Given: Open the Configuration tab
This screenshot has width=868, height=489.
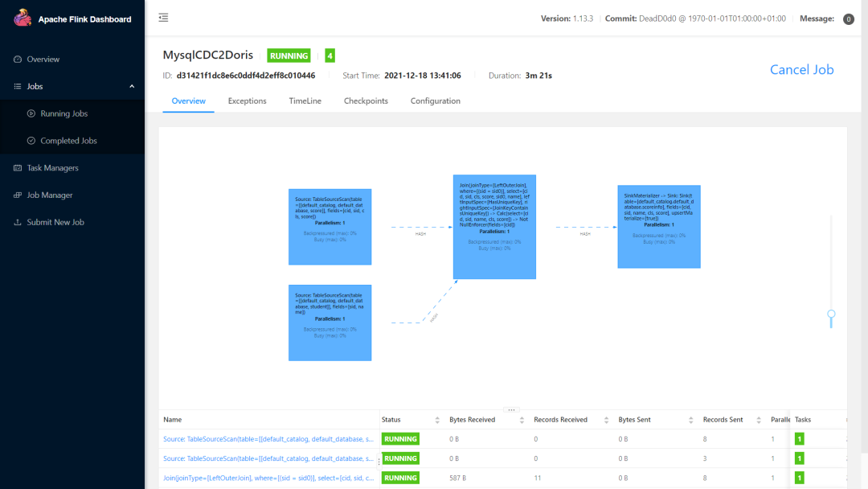Looking at the screenshot, I should [x=435, y=101].
